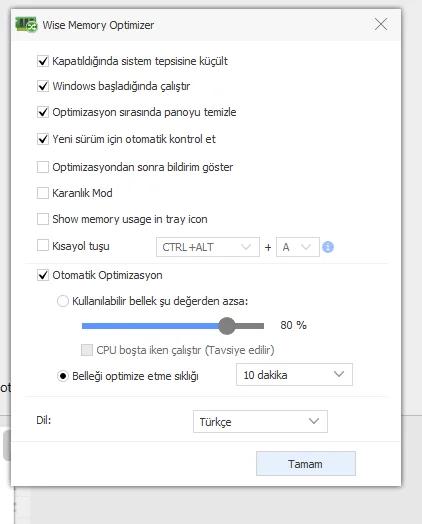Open the Türkçe language dropdown
The height and width of the screenshot is (524, 422).
point(260,421)
